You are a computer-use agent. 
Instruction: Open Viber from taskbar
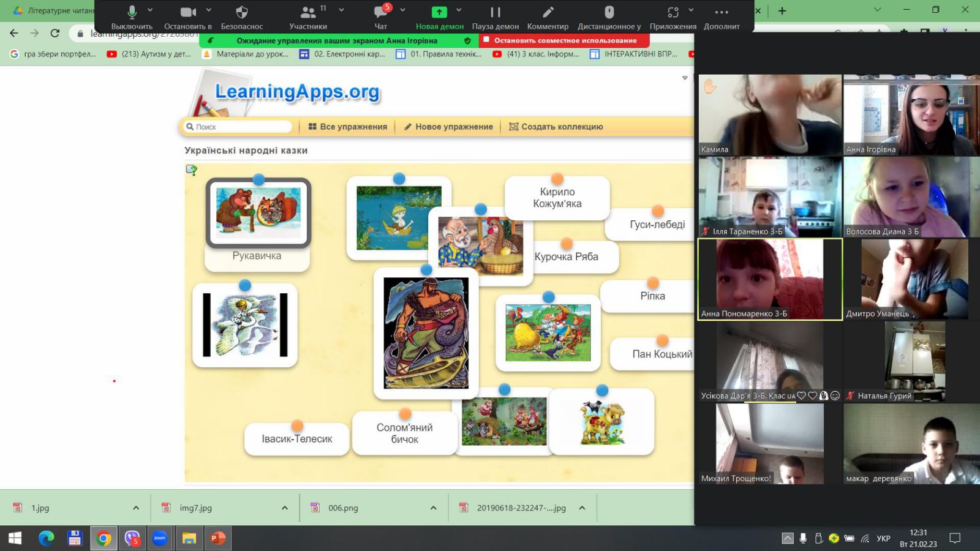132,538
